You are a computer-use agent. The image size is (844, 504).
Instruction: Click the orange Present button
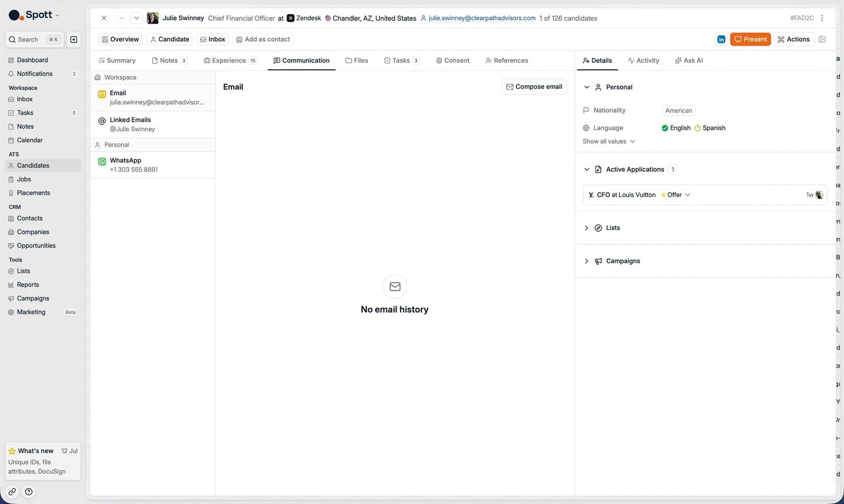tap(750, 40)
